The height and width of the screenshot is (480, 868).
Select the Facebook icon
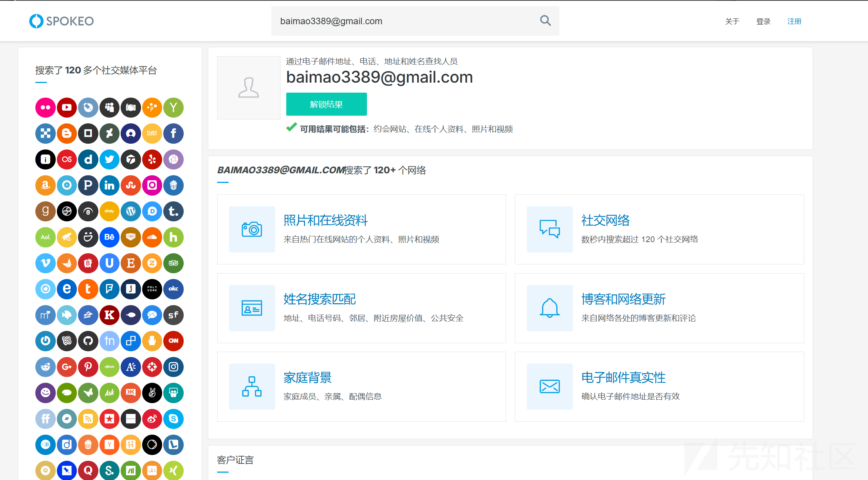coord(173,133)
